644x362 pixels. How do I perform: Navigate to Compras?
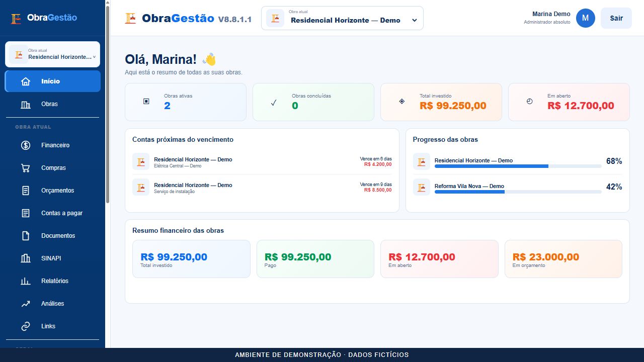pos(53,168)
